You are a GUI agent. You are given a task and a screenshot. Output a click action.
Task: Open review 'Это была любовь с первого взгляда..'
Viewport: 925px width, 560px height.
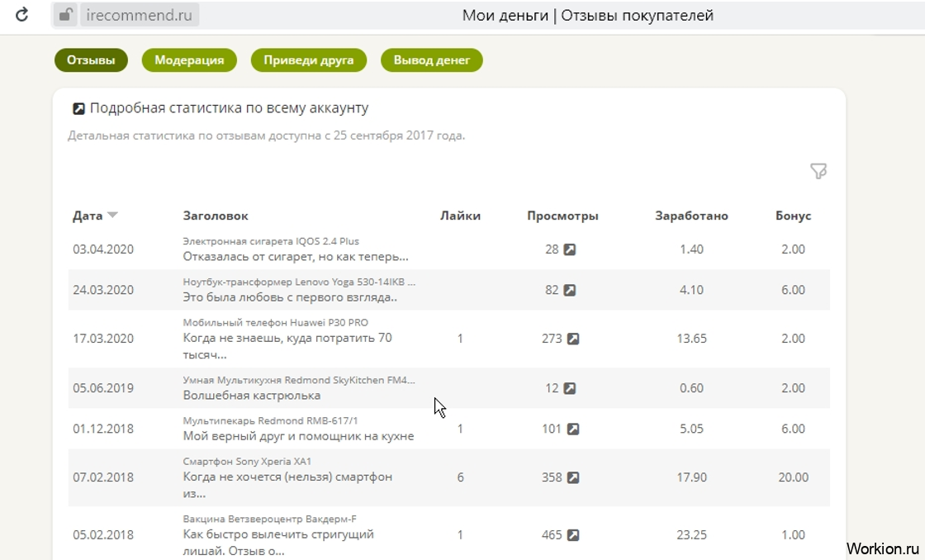pos(290,297)
